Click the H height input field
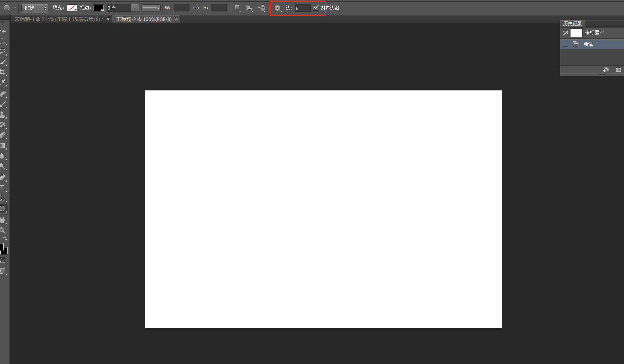The height and width of the screenshot is (364, 624). [x=219, y=8]
